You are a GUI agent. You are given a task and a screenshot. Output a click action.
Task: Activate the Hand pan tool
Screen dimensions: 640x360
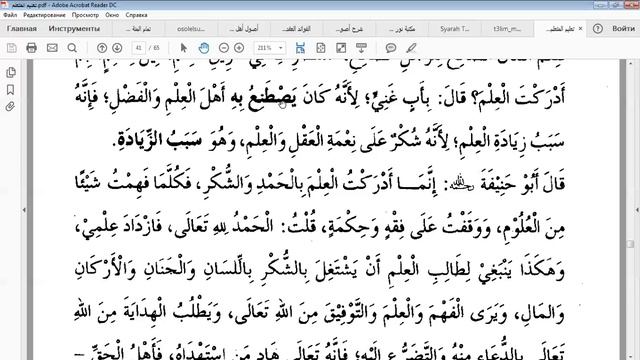coord(204,48)
